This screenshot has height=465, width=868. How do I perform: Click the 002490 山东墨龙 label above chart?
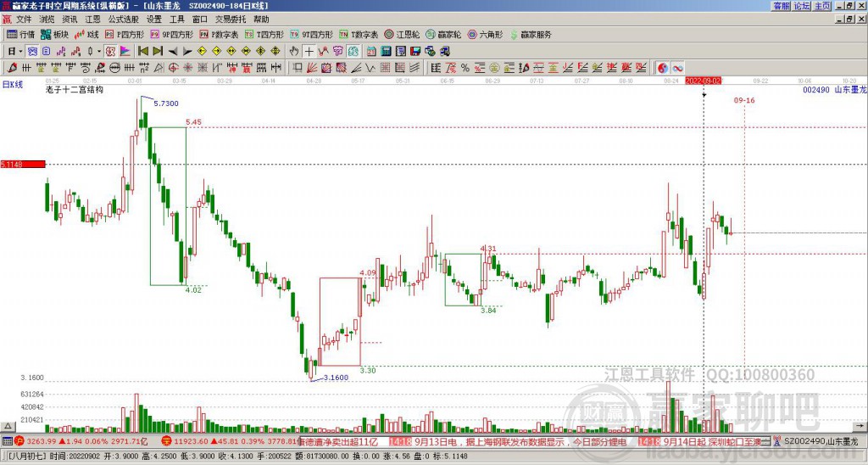point(834,90)
